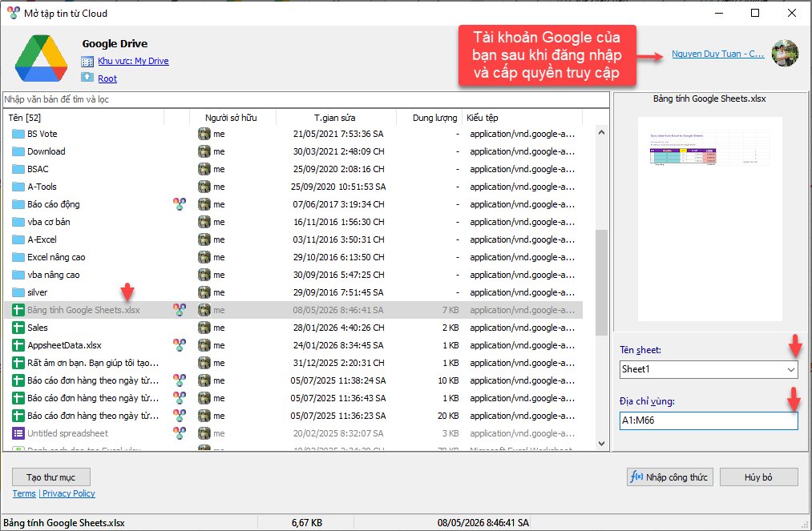Select the Báo cáo động folder icon
Viewport: 812px width, 531px height.
click(18, 204)
